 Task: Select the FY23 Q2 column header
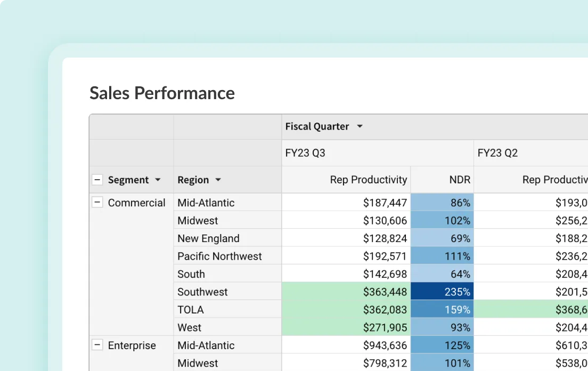coord(497,152)
